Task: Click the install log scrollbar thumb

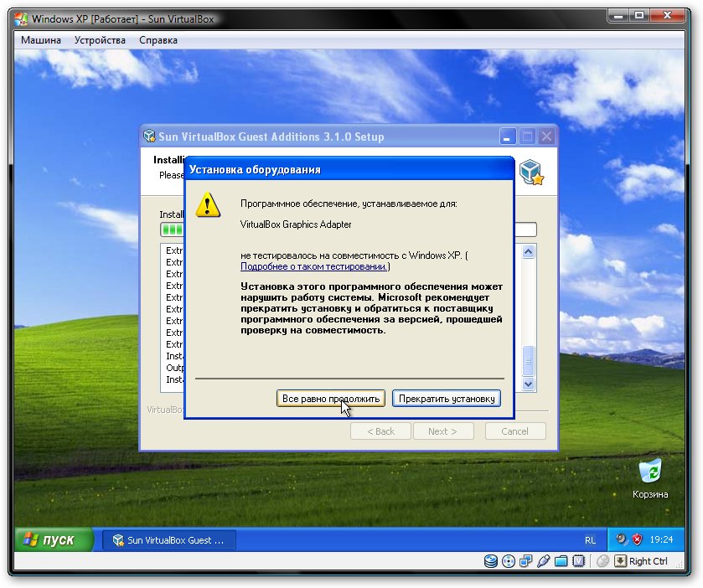Action: pyautogui.click(x=528, y=361)
